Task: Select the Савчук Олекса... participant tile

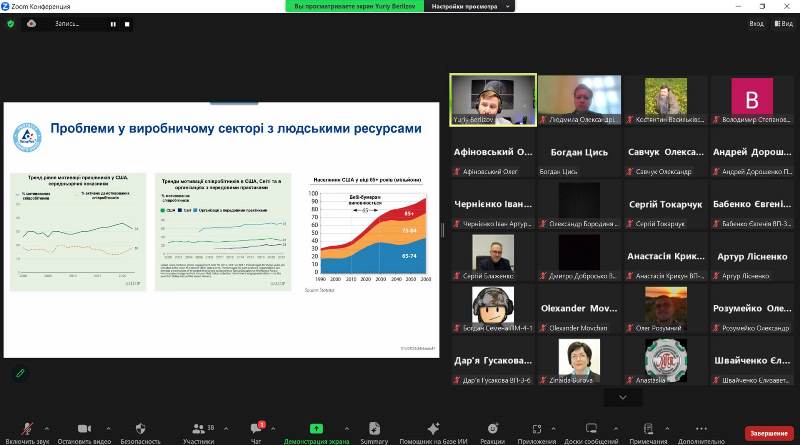Action: (x=665, y=152)
